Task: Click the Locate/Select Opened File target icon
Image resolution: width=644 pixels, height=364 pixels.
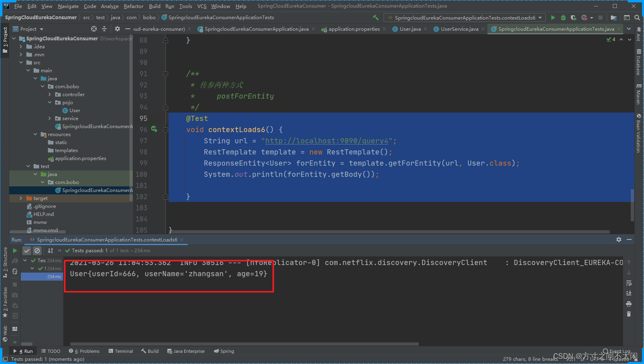Action: pos(94,29)
